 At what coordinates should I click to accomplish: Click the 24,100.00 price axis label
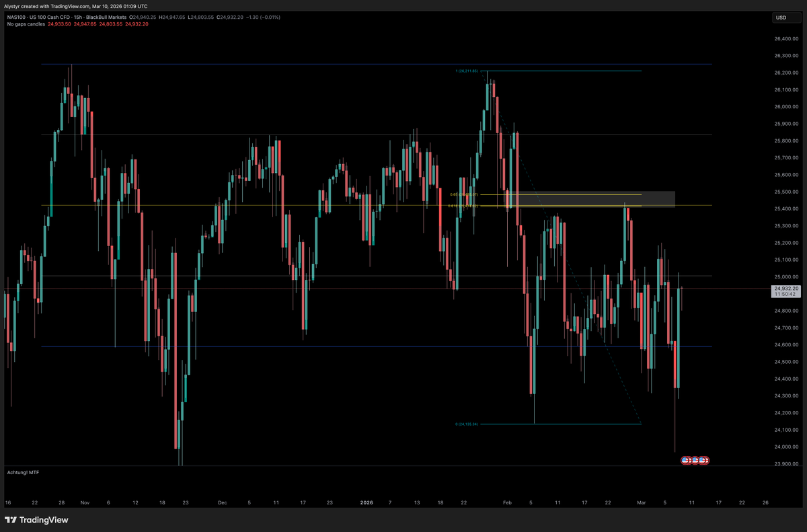coord(786,430)
